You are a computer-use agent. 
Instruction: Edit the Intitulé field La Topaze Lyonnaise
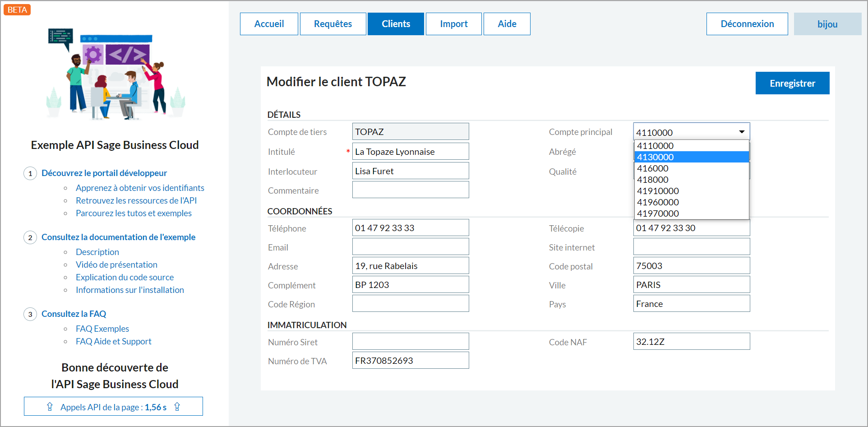[x=411, y=151]
